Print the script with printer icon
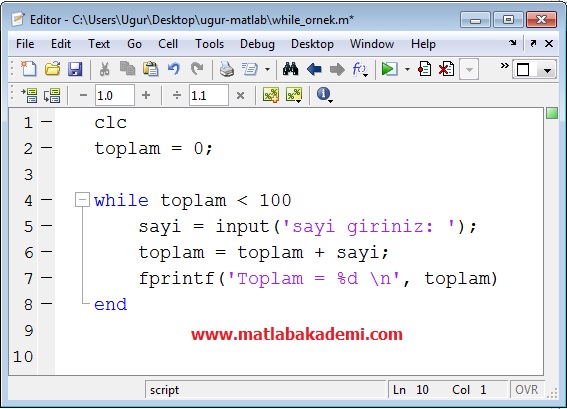 tap(227, 69)
